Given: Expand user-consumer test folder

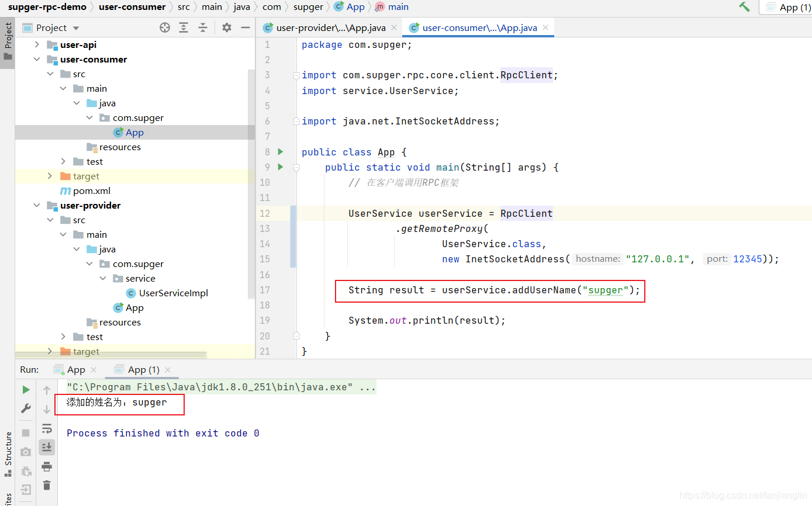Looking at the screenshot, I should pos(63,161).
